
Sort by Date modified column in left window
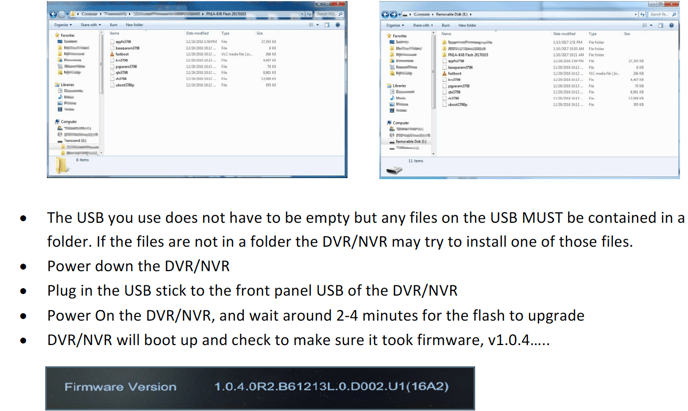(x=198, y=33)
